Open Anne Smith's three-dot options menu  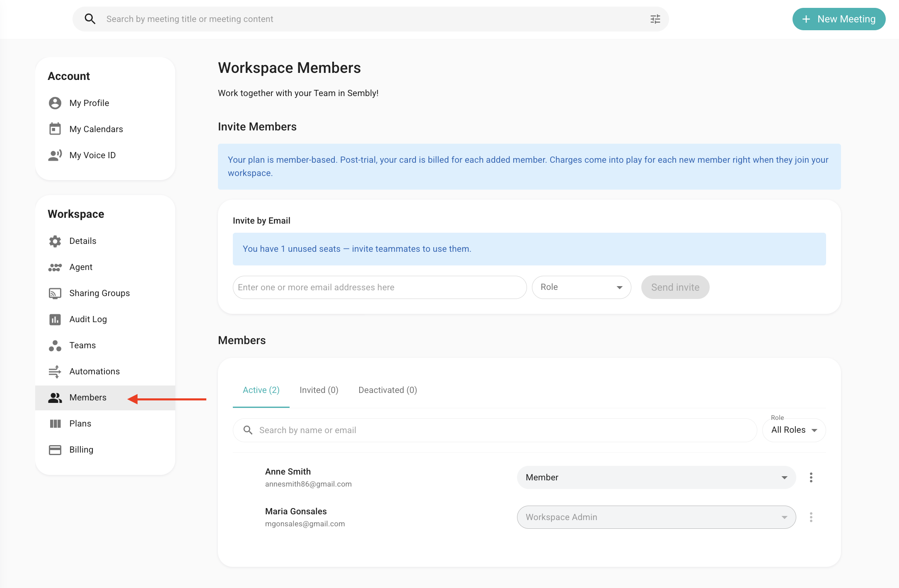[x=811, y=477]
